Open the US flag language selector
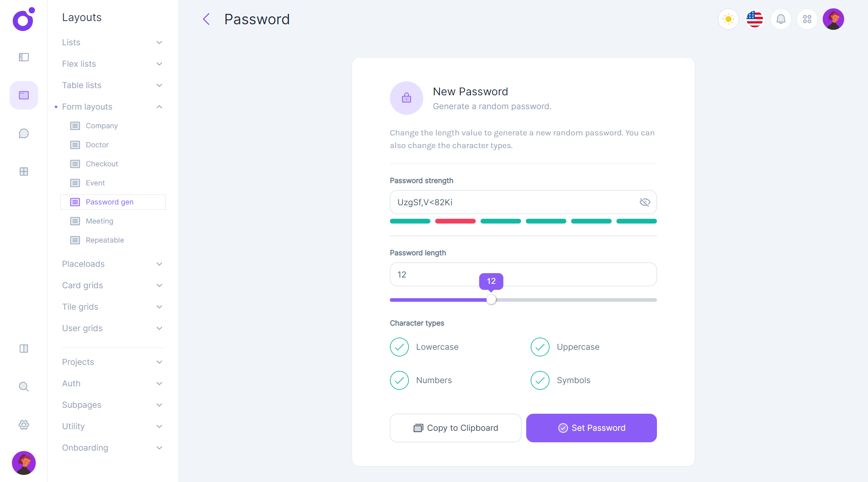This screenshot has width=868, height=482. pos(754,19)
